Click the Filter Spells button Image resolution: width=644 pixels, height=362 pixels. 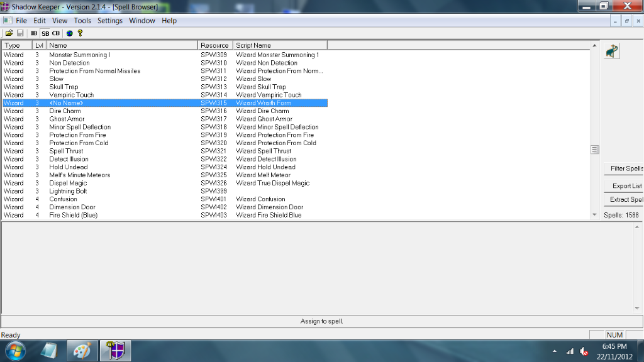(625, 168)
